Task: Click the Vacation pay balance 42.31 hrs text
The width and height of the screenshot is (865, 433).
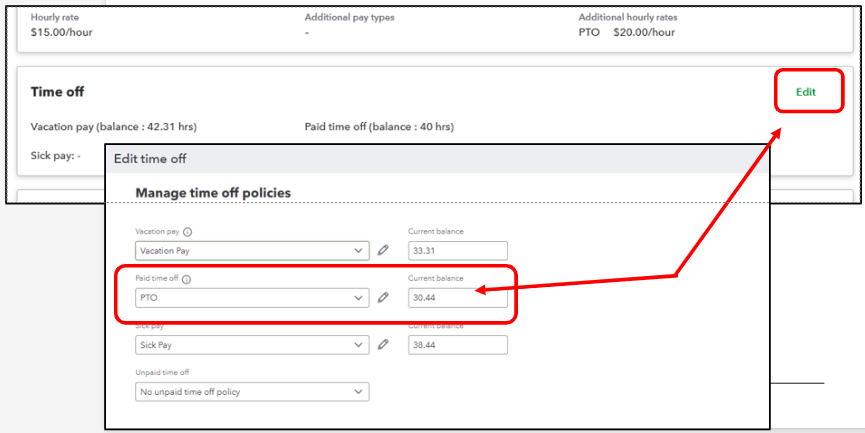Action: point(114,127)
